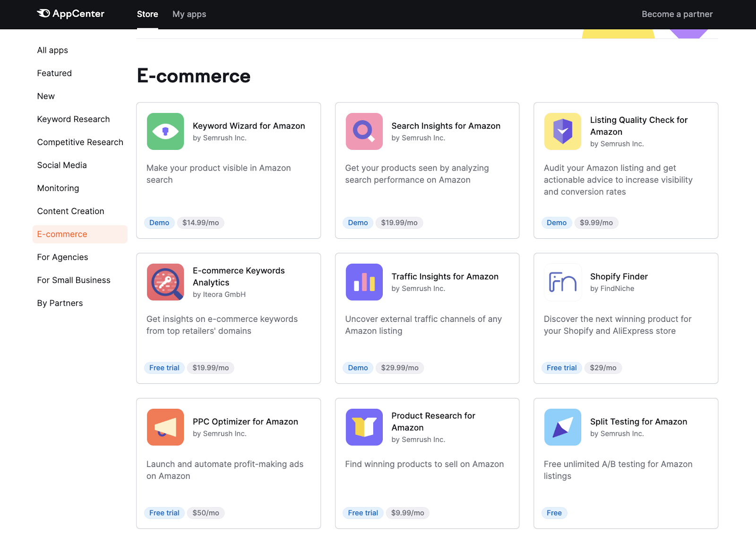This screenshot has height=536, width=756.
Task: Open the By Partners category
Action: tap(60, 303)
